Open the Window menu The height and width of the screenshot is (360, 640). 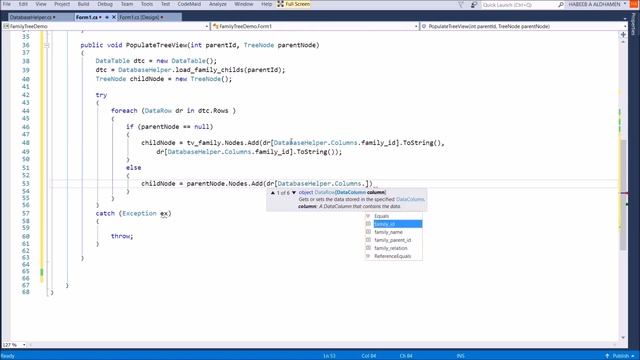click(244, 4)
